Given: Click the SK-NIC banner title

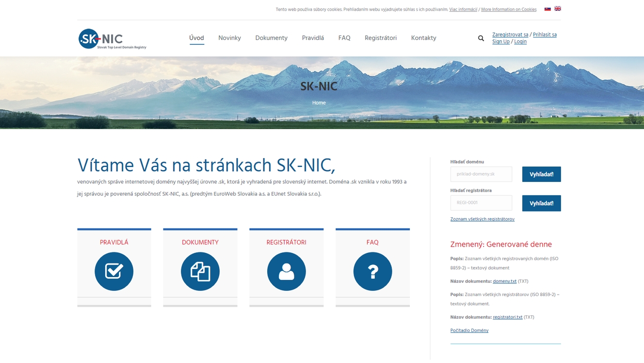Looking at the screenshot, I should 319,86.
